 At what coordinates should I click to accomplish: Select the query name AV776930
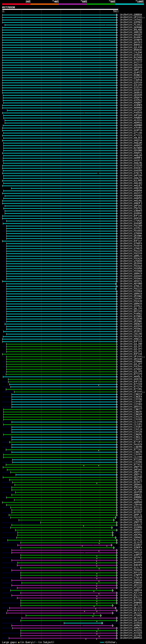[8, 8]
